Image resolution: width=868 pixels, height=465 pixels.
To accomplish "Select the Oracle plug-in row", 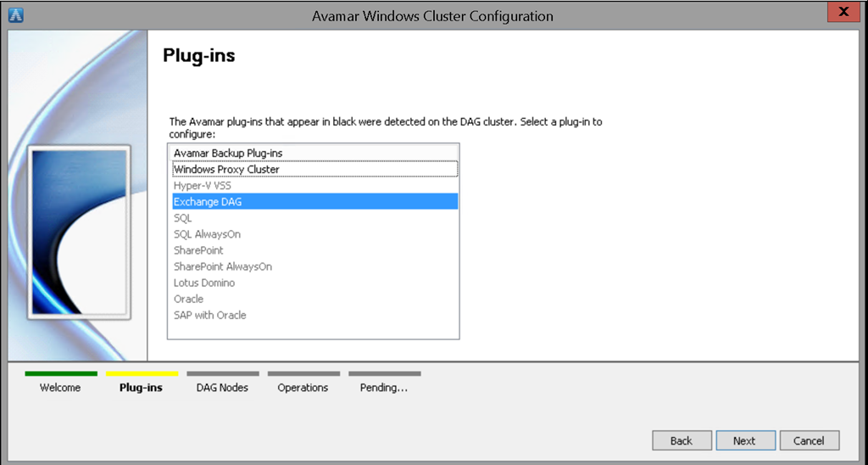I will point(315,299).
